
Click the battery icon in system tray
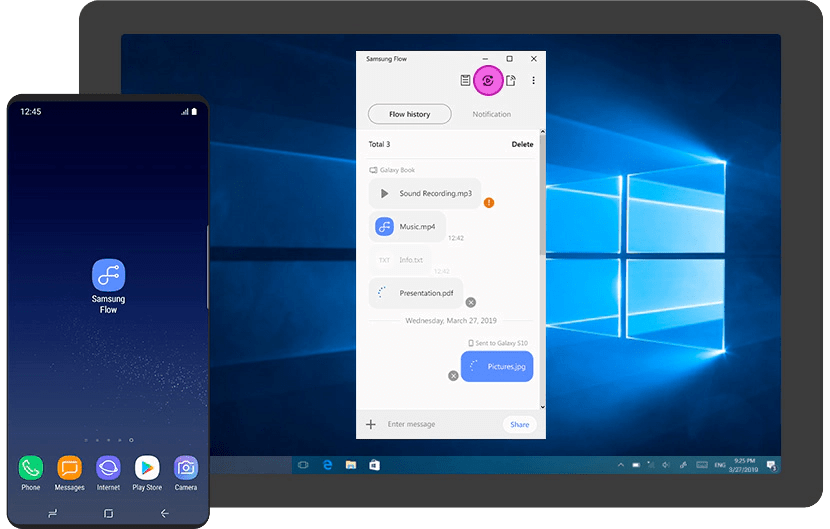coord(636,465)
